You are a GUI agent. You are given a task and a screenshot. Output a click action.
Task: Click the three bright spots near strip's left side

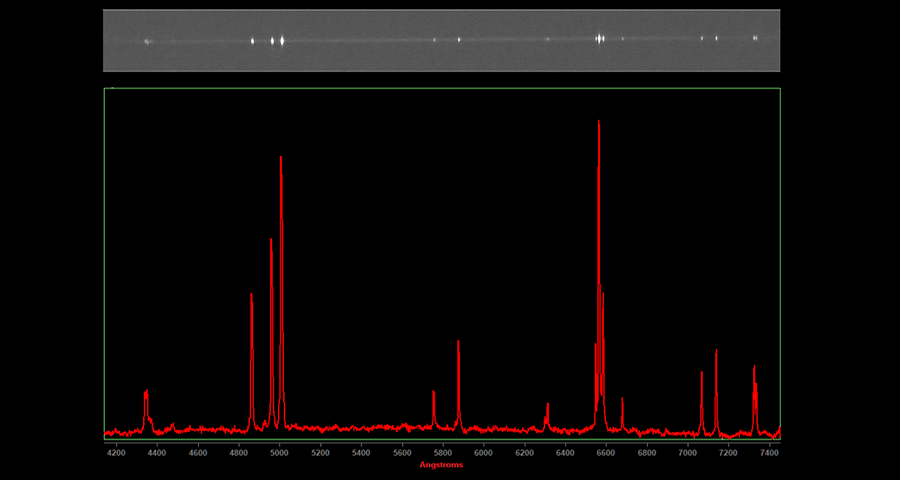click(272, 41)
